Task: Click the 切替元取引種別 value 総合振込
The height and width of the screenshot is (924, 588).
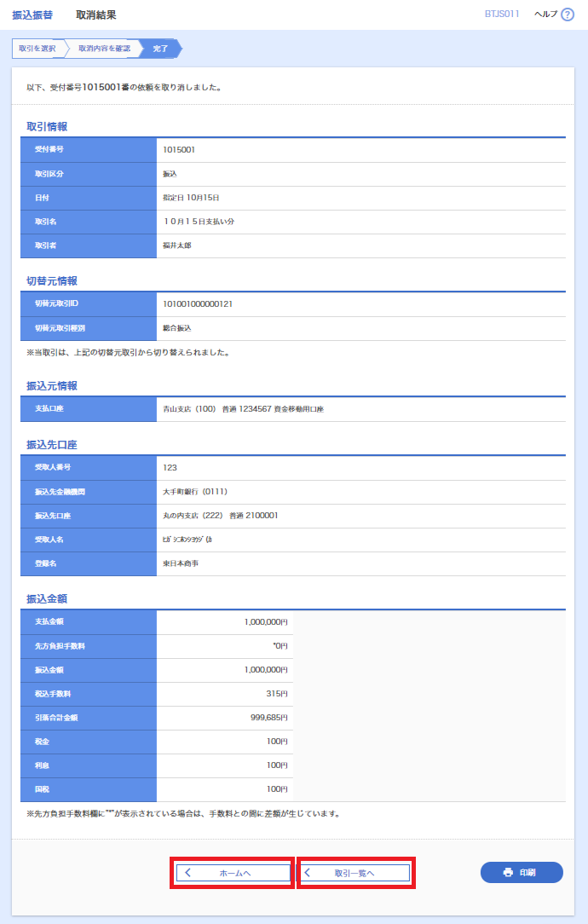Action: click(x=176, y=327)
